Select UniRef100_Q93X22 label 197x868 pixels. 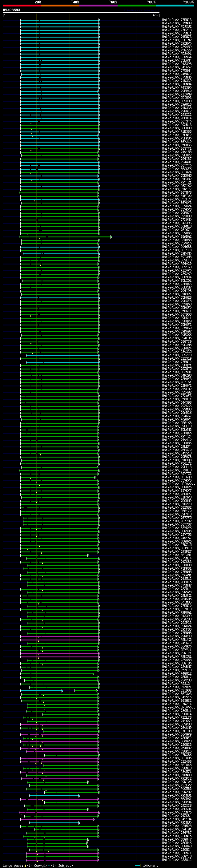(x=177, y=115)
